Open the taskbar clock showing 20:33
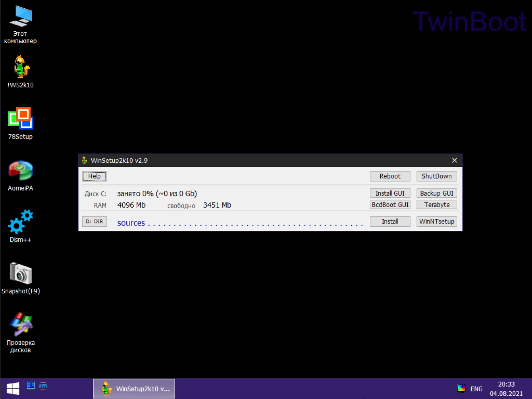This screenshot has height=399, width=532. tap(506, 389)
